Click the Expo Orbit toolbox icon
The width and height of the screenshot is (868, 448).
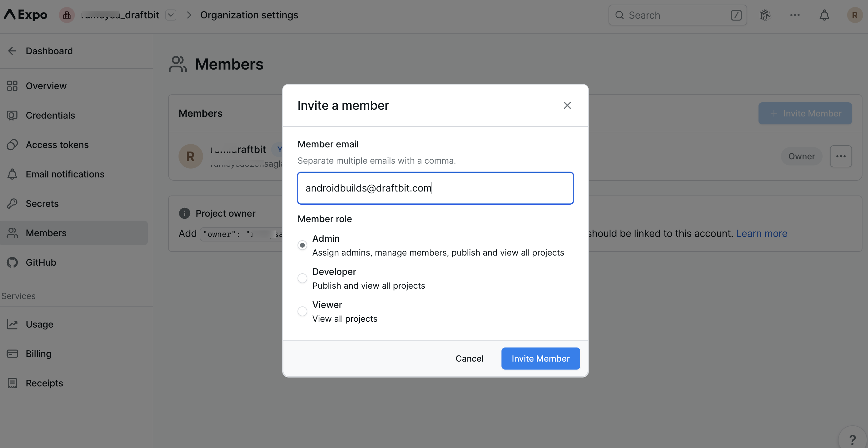(x=765, y=15)
